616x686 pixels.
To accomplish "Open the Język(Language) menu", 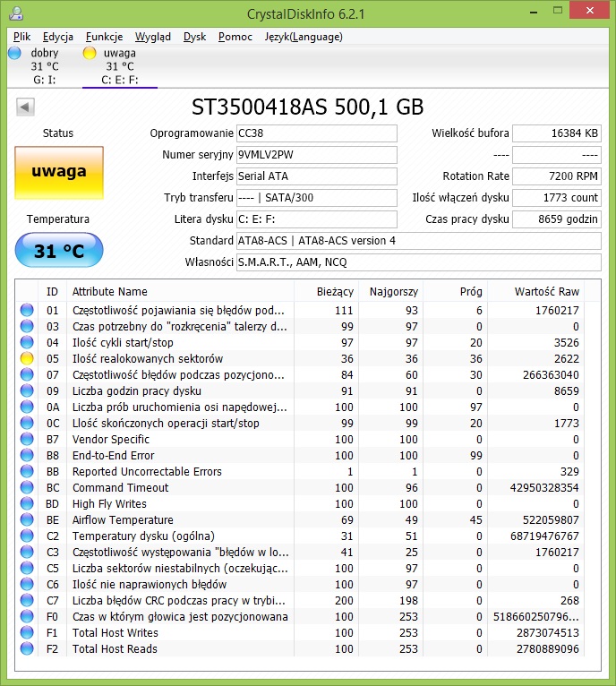I will point(304,37).
